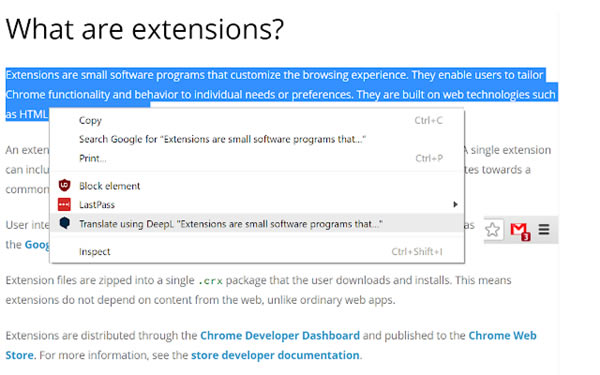The image size is (600, 375).
Task: Choose Translate using DeepL entry
Action: click(257, 223)
